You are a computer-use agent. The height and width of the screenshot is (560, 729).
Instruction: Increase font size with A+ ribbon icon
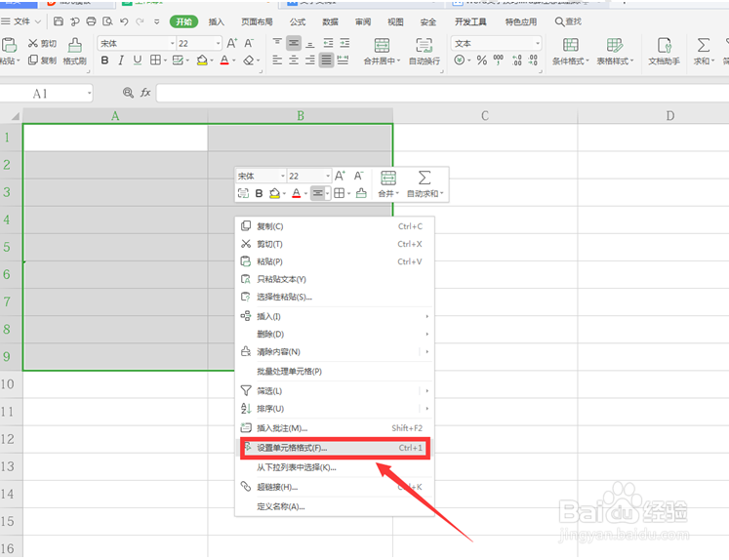(232, 43)
